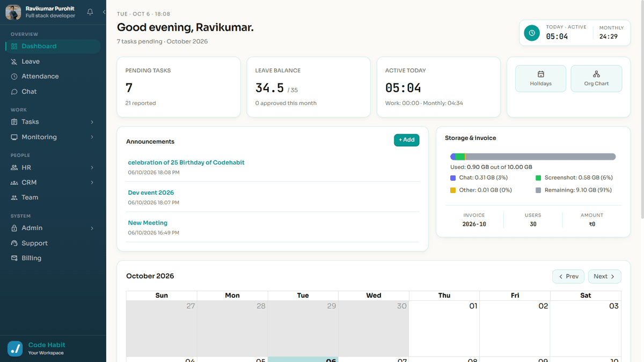Collapse the sidebar using the arrow icon
Screen dimensions: 644x362
click(x=104, y=12)
